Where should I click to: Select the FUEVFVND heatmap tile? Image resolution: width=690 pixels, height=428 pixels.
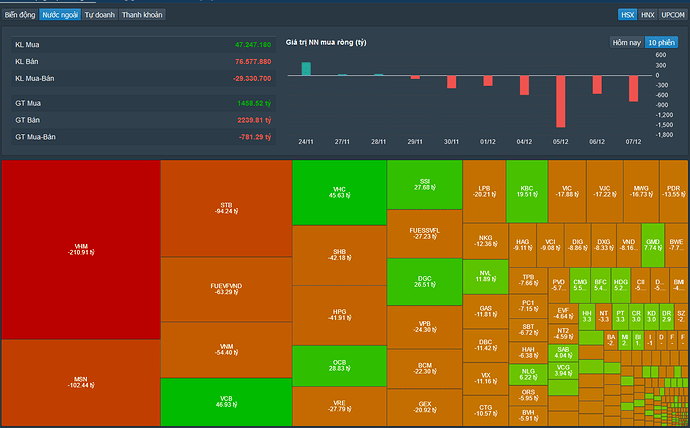coord(226,289)
